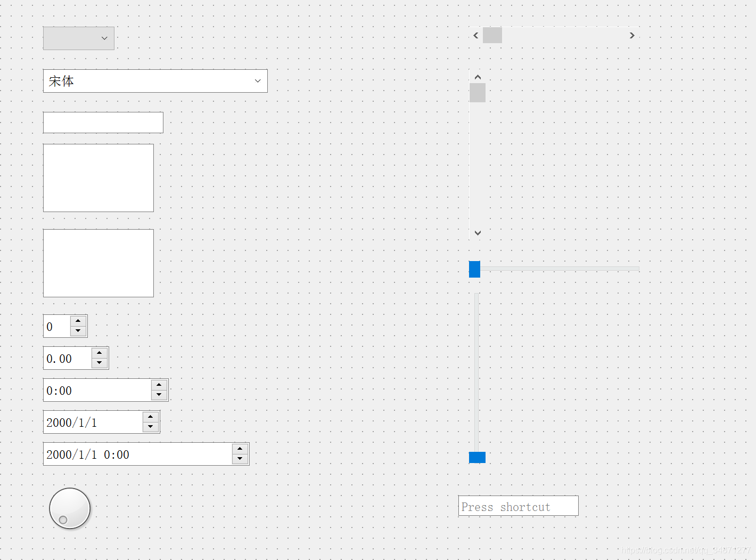Increase the integer spin box showing 0
Image resolution: width=756 pixels, height=560 pixels.
(x=78, y=321)
